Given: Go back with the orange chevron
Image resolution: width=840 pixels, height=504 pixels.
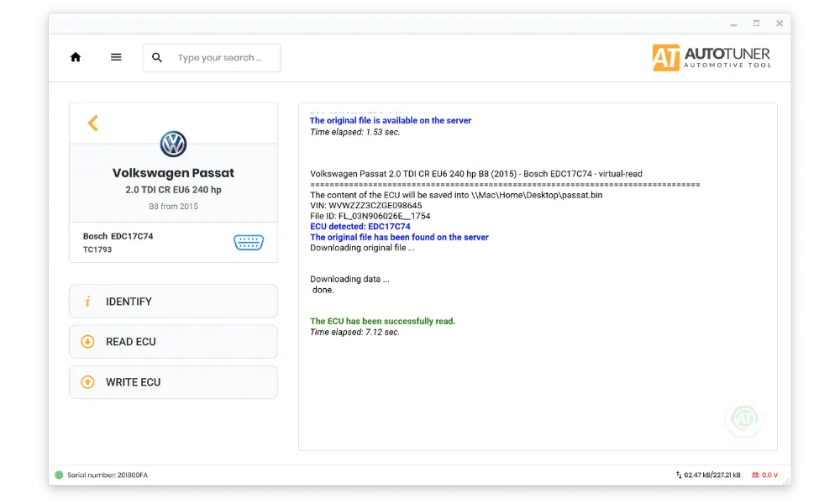Looking at the screenshot, I should pyautogui.click(x=92, y=123).
